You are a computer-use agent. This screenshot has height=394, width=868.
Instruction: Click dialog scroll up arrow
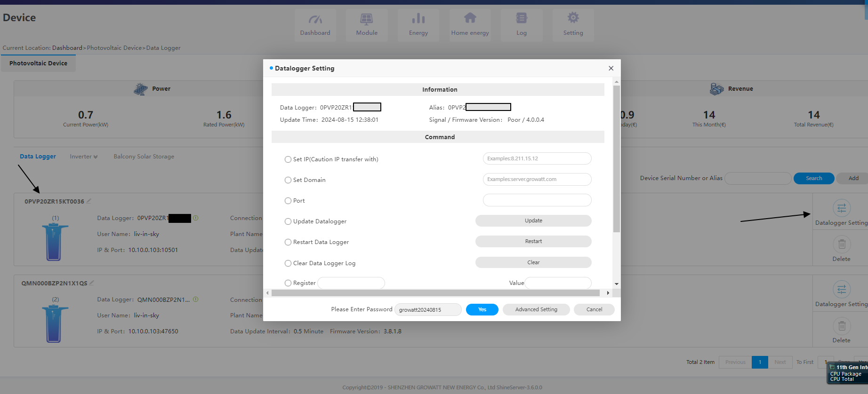coord(617,82)
